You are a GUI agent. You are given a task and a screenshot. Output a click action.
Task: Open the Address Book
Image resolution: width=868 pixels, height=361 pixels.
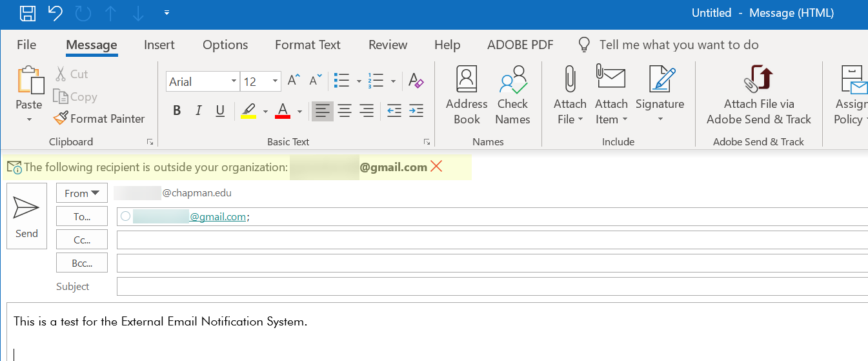pyautogui.click(x=467, y=96)
